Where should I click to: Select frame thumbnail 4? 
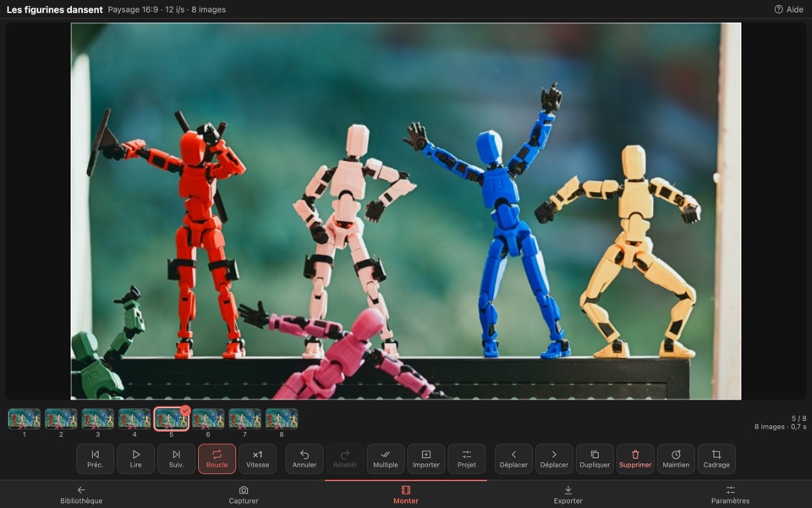pyautogui.click(x=134, y=419)
